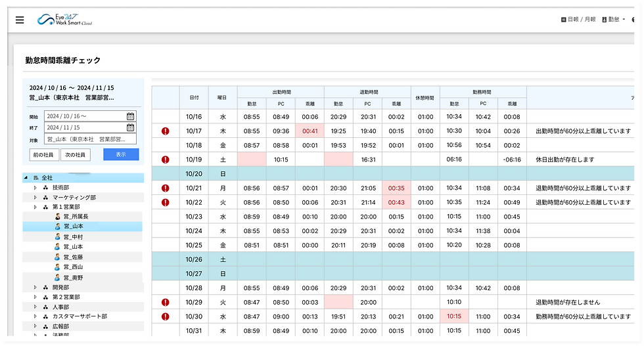Click the person icon beside 営_所属長
644x346 pixels.
(x=58, y=216)
